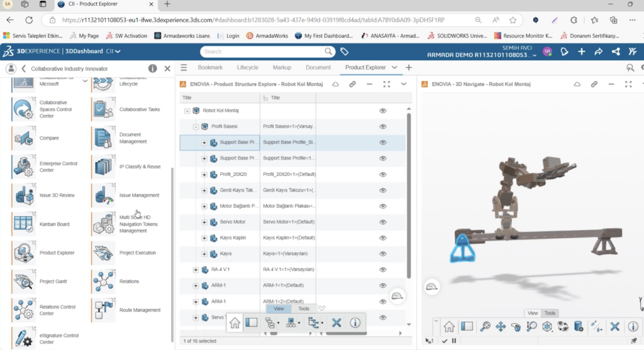Screen dimensions: 644x350
Task: Click the X tool in Product Structure toolbar
Action: pyautogui.click(x=336, y=322)
